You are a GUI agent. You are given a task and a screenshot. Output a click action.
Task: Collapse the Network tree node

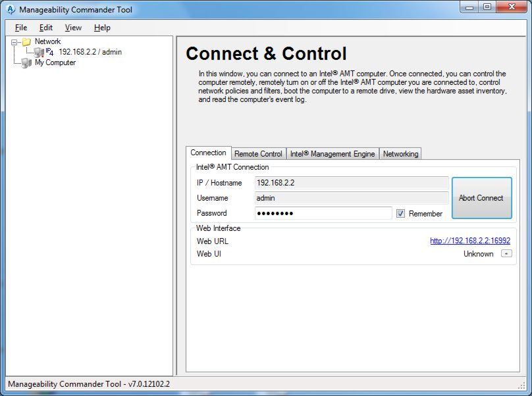(x=14, y=42)
